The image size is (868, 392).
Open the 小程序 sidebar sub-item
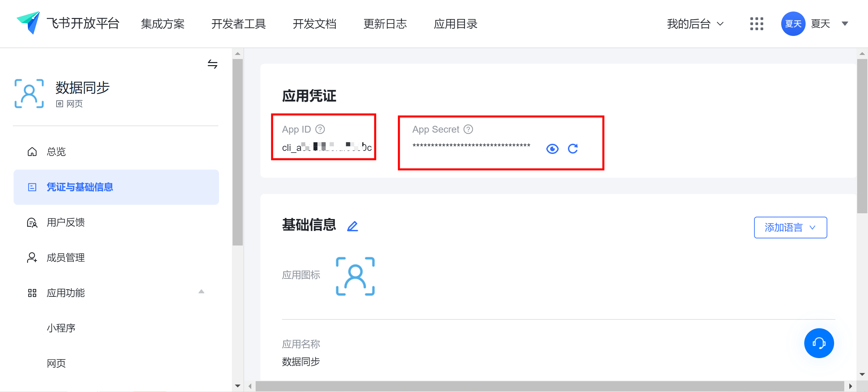(61, 328)
